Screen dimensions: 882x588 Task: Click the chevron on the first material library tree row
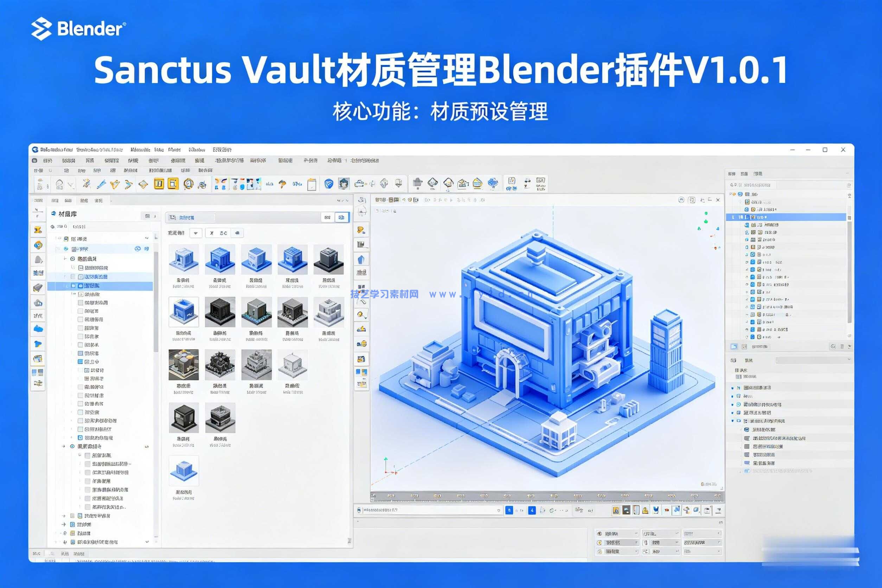click(147, 238)
